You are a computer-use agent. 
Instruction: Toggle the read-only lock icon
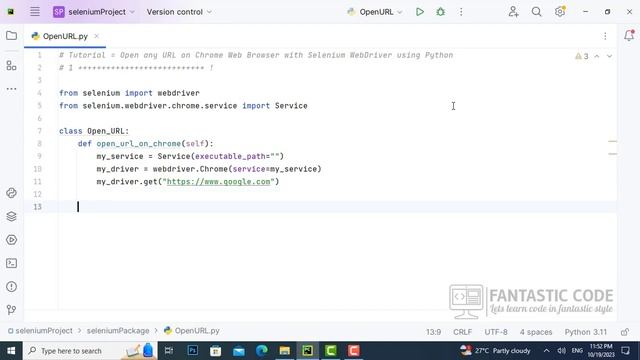click(x=625, y=332)
